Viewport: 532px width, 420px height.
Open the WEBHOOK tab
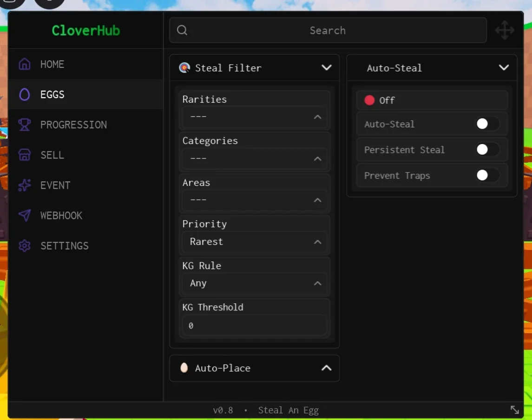[x=85, y=215]
